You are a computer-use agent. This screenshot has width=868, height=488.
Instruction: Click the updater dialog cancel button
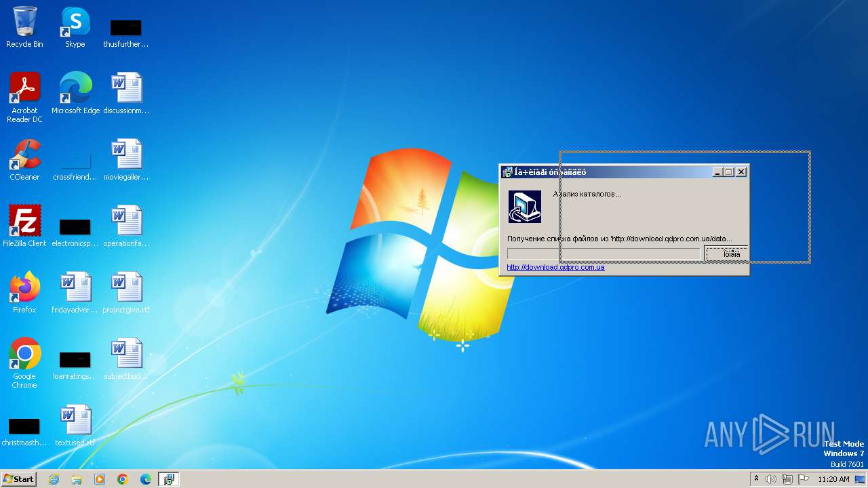[x=726, y=254]
